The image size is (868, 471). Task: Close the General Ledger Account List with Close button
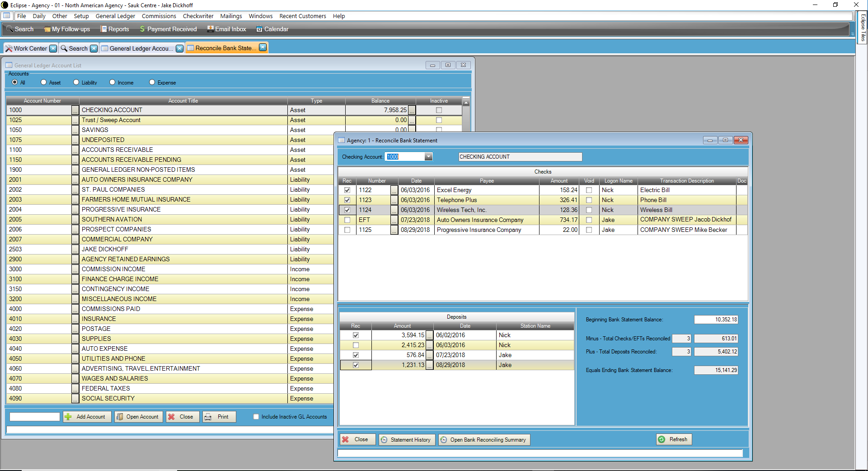pos(182,417)
